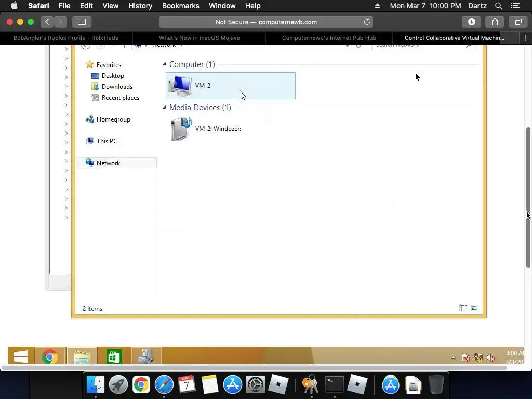
Task: Open Keychain Access from the Dock
Action: 311,384
